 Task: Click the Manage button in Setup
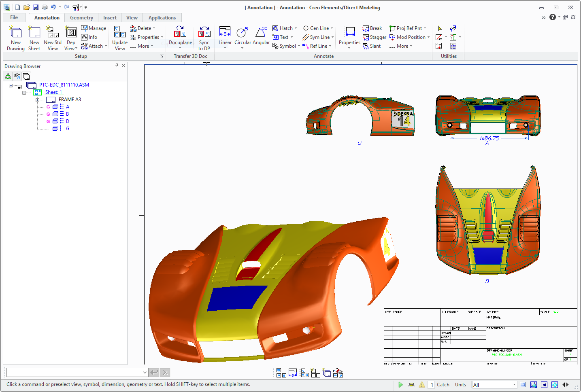point(94,28)
